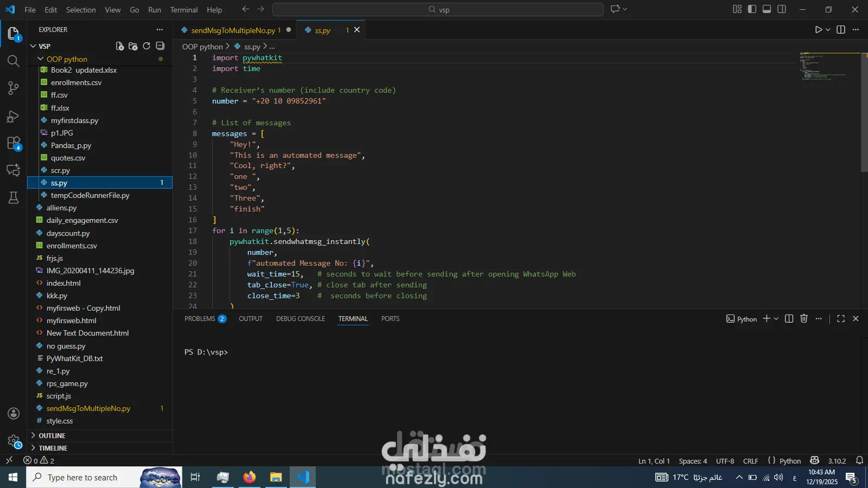
Task: Switch to the DEBUG CONSOLE tab
Action: [x=301, y=319]
